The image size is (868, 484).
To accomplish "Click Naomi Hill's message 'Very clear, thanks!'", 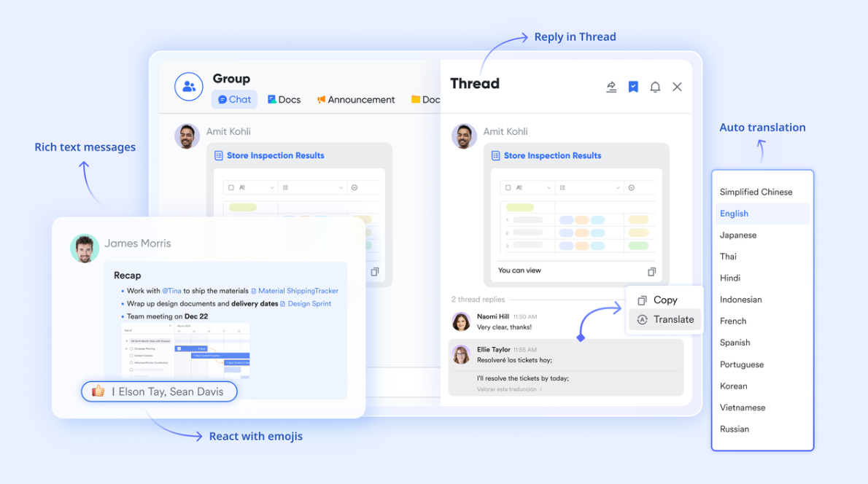I will [x=504, y=327].
